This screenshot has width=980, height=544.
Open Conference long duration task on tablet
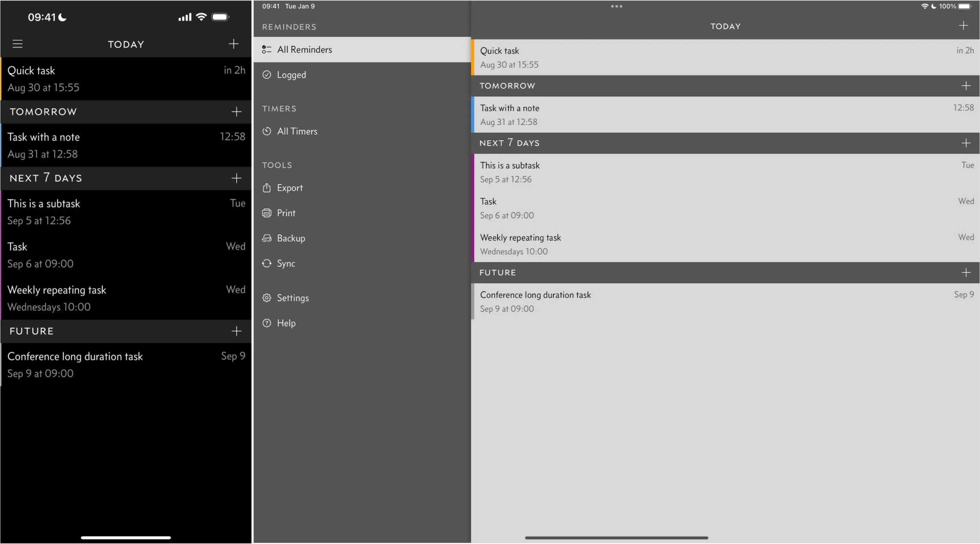click(x=725, y=302)
